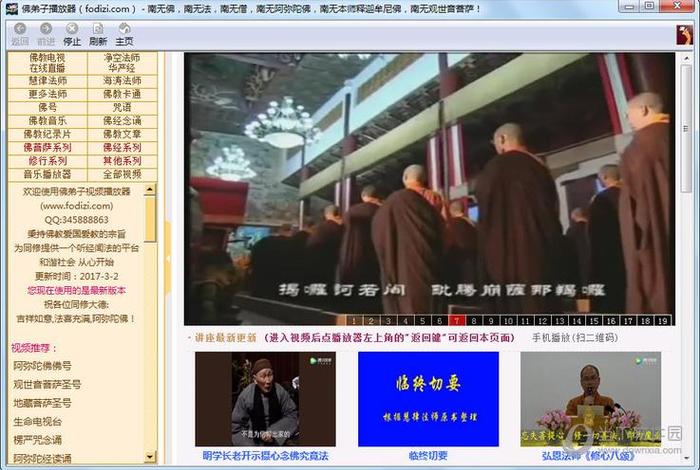Viewport: 700px width, 470px height.
Task: Open the 咒语 category
Action: coord(122,108)
